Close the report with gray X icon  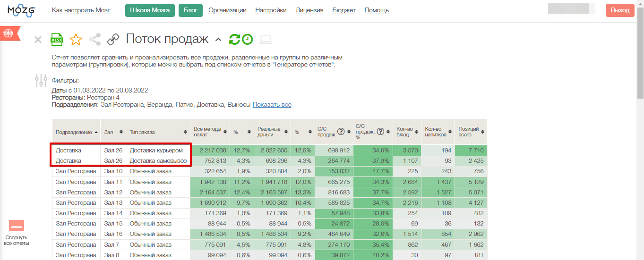[x=38, y=40]
